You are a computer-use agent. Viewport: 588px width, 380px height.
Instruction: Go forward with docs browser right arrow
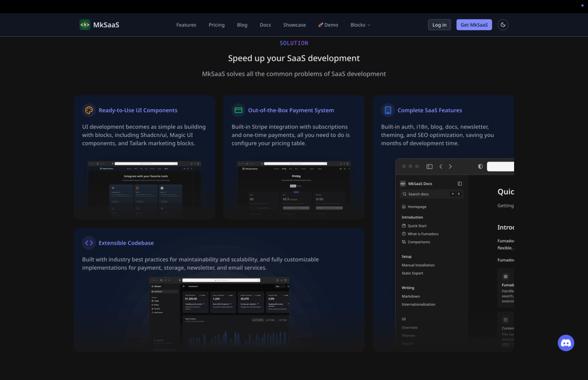click(x=450, y=167)
